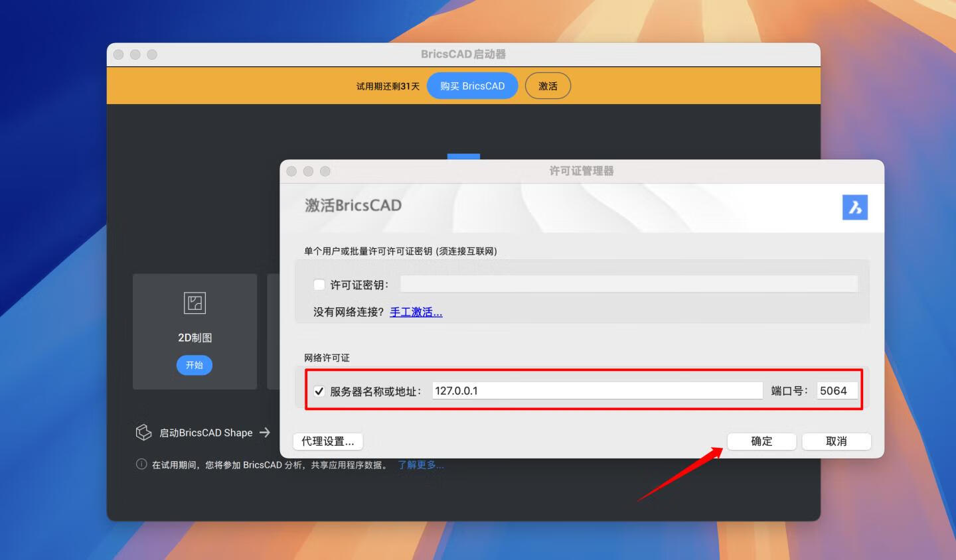Click the 购买 BricsCAD button
This screenshot has height=560, width=956.
[x=472, y=86]
